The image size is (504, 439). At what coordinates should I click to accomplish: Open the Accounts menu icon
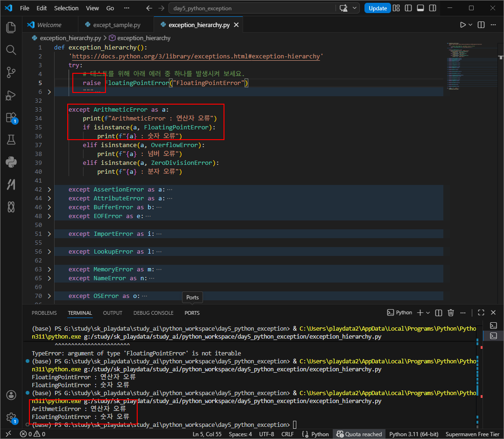11,395
